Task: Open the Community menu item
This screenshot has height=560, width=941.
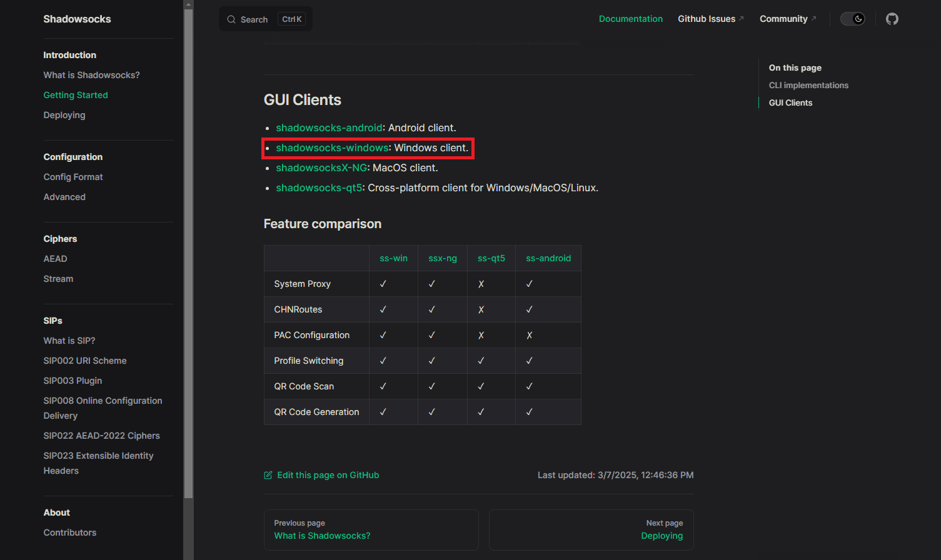Action: (783, 19)
